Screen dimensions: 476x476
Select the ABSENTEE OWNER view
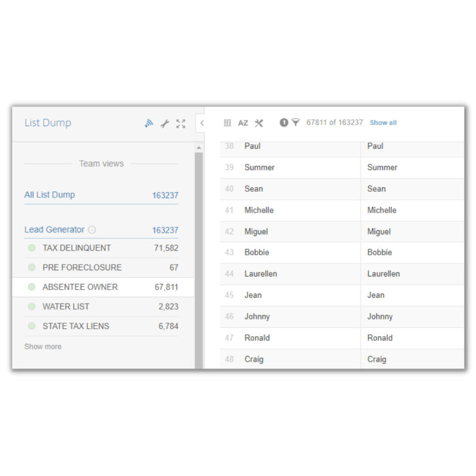(x=79, y=287)
